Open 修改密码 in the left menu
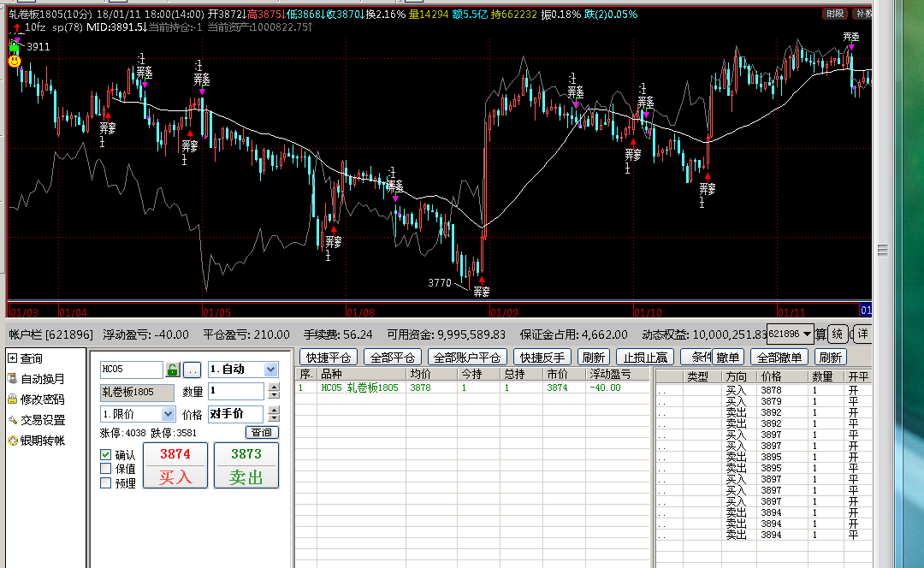This screenshot has height=568, width=924. pyautogui.click(x=42, y=399)
